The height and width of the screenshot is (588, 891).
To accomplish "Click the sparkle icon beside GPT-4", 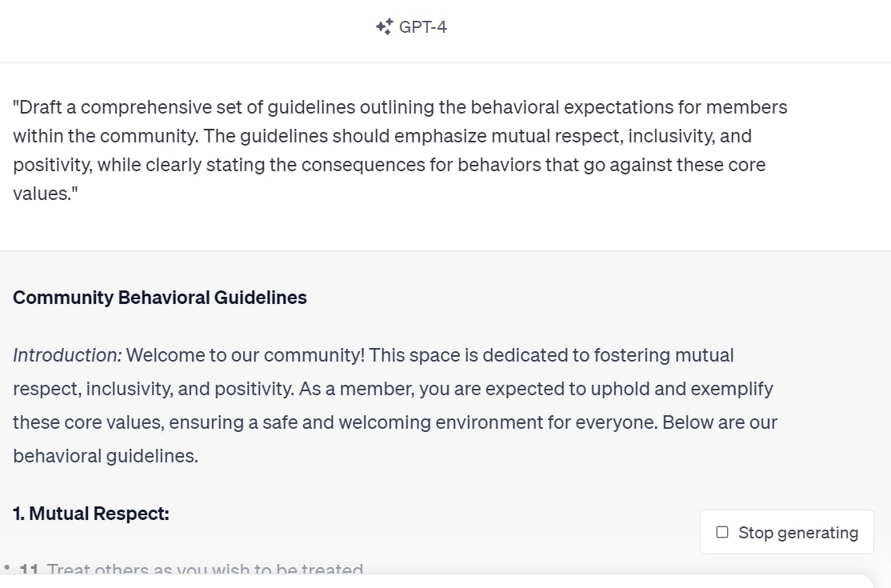I will tap(383, 27).
